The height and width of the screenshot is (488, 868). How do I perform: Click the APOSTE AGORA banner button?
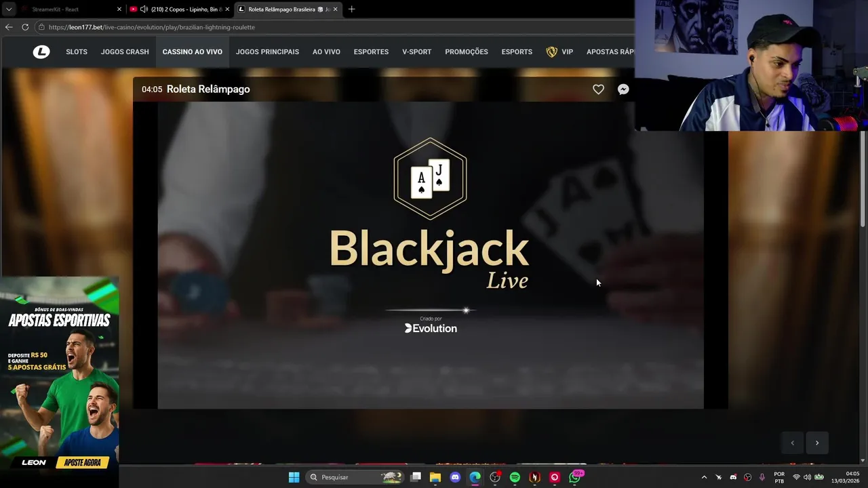pyautogui.click(x=83, y=462)
